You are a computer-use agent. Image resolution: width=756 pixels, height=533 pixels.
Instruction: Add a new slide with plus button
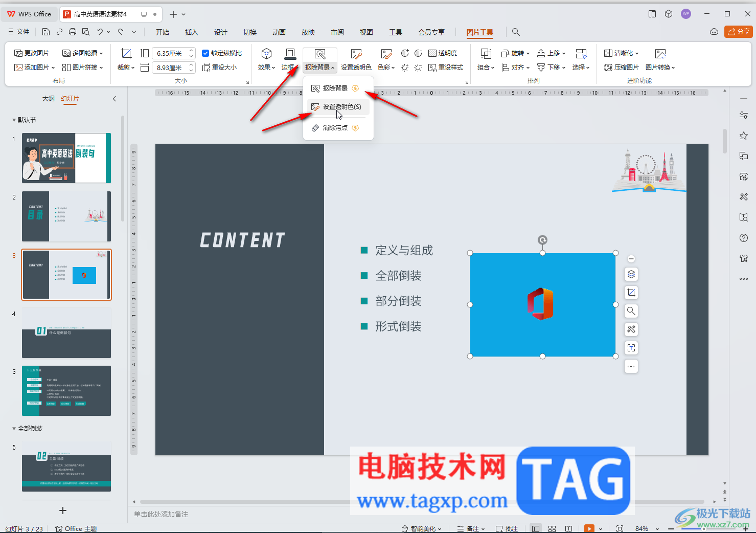tap(63, 510)
